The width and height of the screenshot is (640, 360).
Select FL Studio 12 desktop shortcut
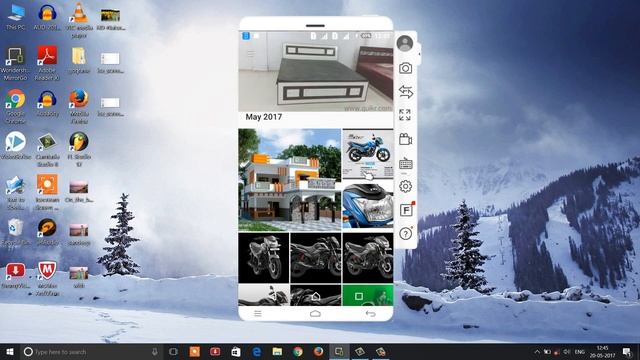coord(79,149)
